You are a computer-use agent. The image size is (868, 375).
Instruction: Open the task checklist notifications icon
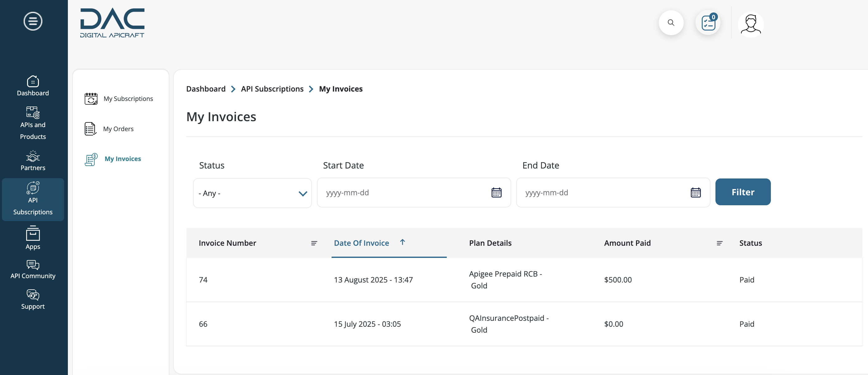[x=708, y=23]
